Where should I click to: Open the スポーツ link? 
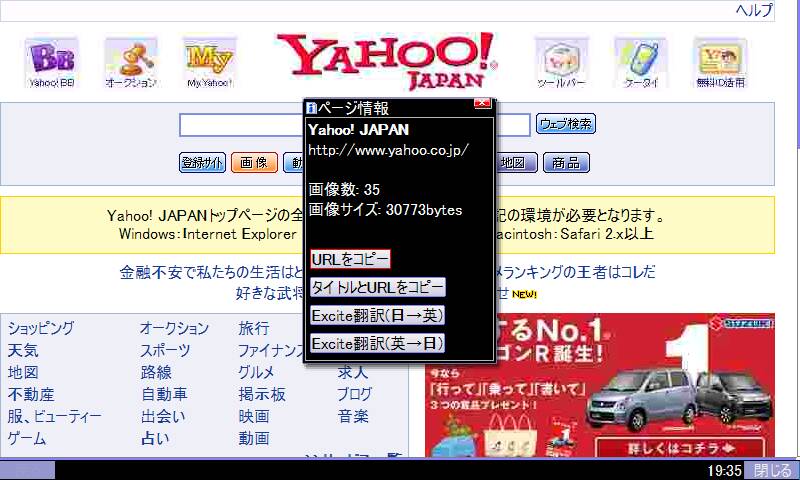pos(165,350)
